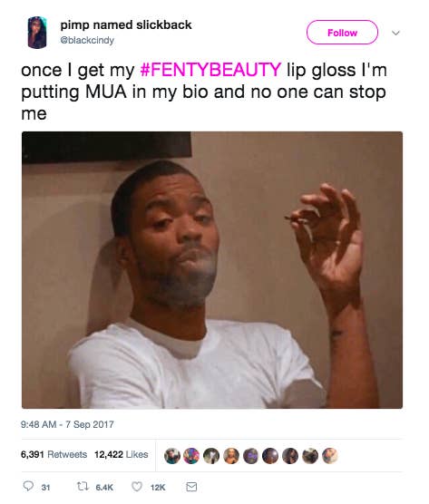
Task: Click the 6.4K retweet count
Action: [x=104, y=488]
